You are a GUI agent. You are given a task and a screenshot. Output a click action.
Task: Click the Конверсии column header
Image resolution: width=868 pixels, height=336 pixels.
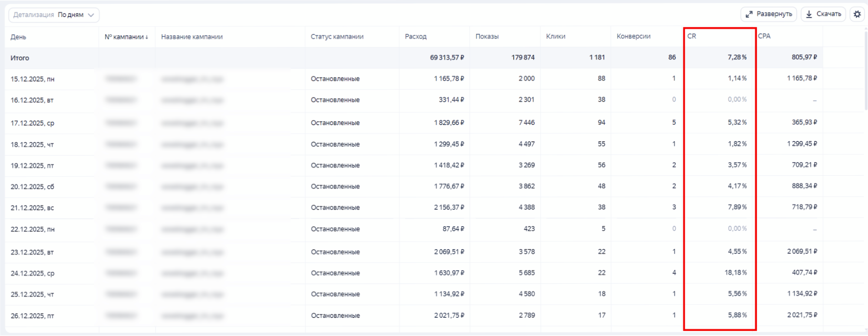pos(633,36)
